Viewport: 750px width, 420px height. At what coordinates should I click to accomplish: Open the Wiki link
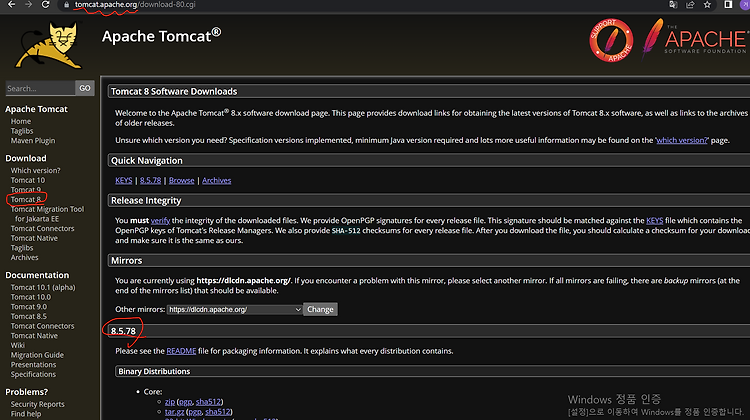18,345
